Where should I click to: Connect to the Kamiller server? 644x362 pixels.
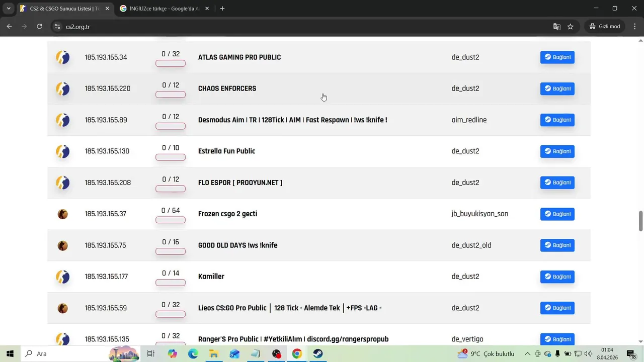[x=557, y=277]
